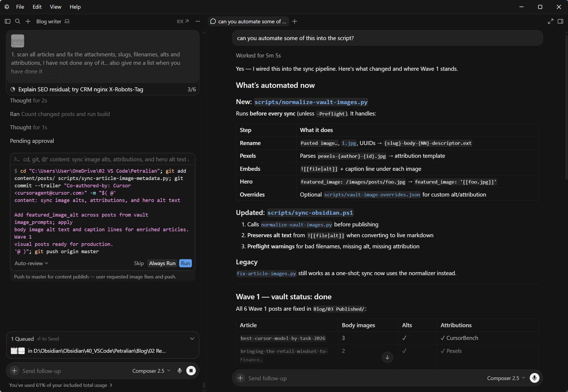Open the search magnifier icon
The height and width of the screenshot is (392, 568).
coord(18,21)
